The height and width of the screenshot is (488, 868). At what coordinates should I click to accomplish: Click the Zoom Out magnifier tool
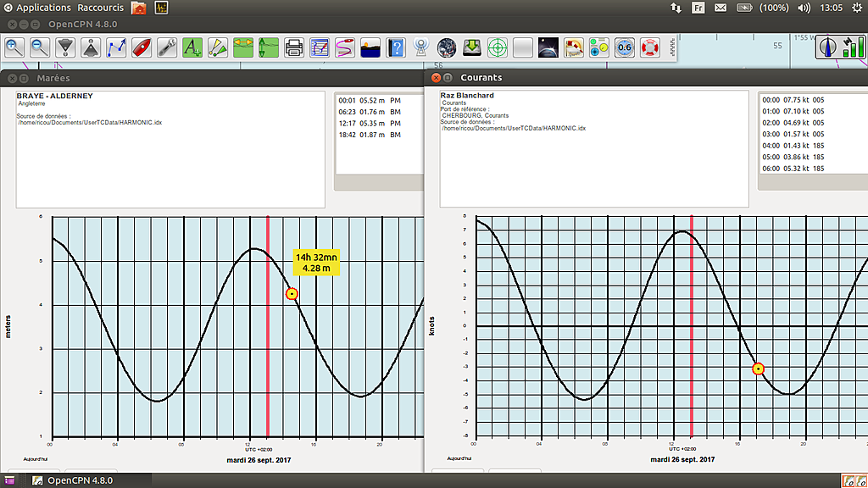pos(40,47)
